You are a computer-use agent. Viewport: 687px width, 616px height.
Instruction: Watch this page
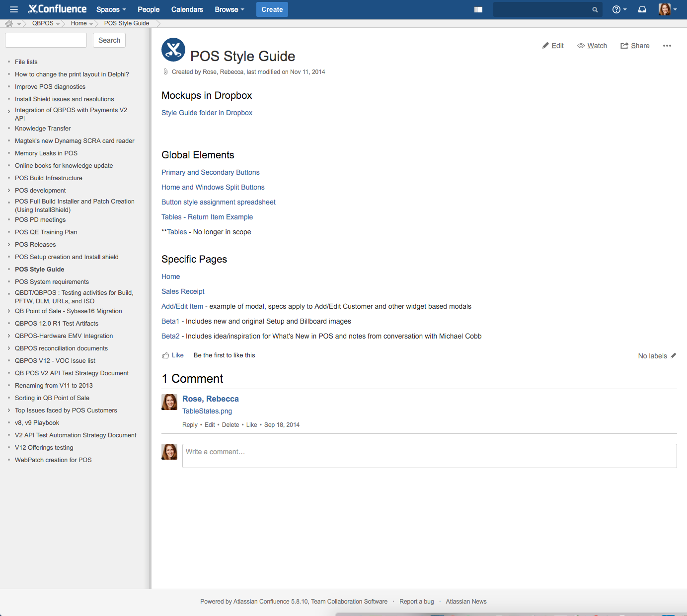pyautogui.click(x=592, y=46)
